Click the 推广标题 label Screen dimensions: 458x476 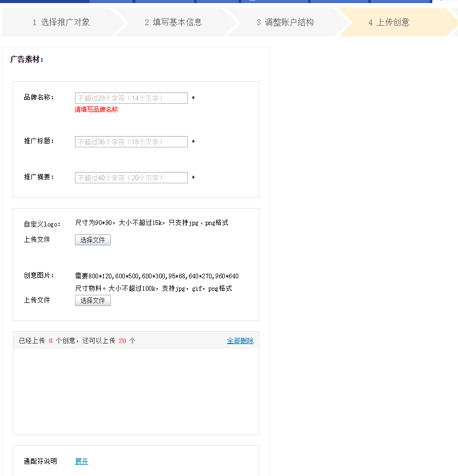click(39, 141)
